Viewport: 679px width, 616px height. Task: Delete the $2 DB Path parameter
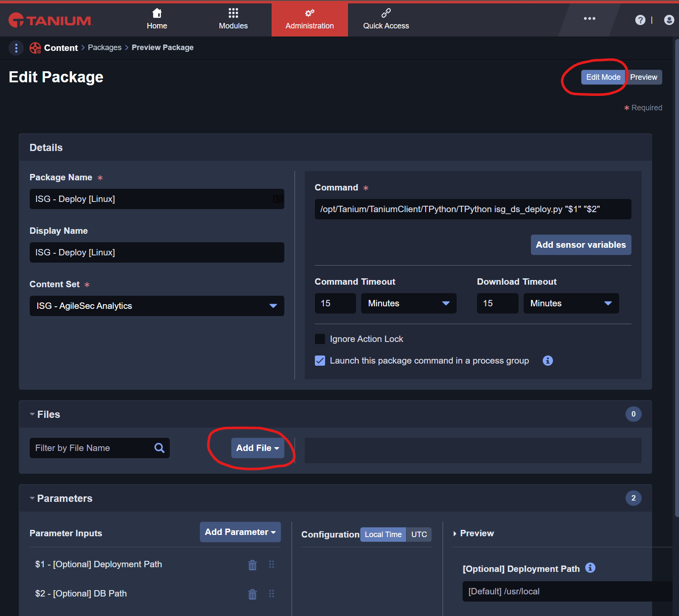(x=253, y=594)
